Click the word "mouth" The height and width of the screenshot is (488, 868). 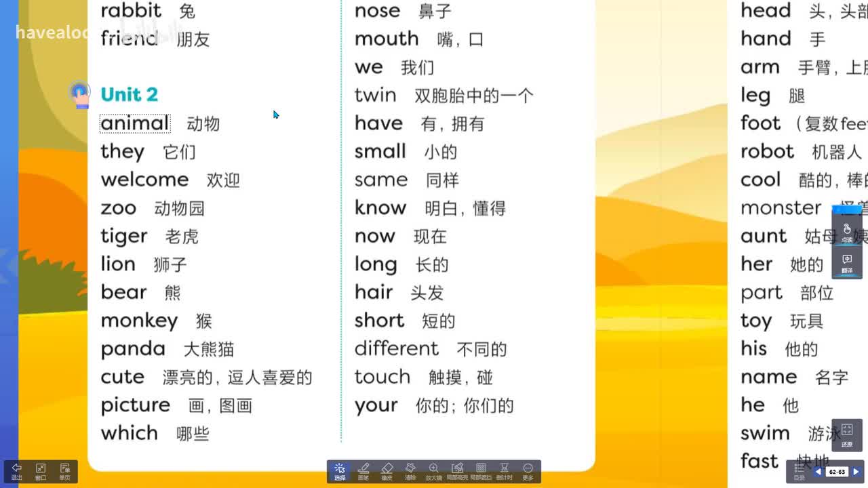click(387, 39)
